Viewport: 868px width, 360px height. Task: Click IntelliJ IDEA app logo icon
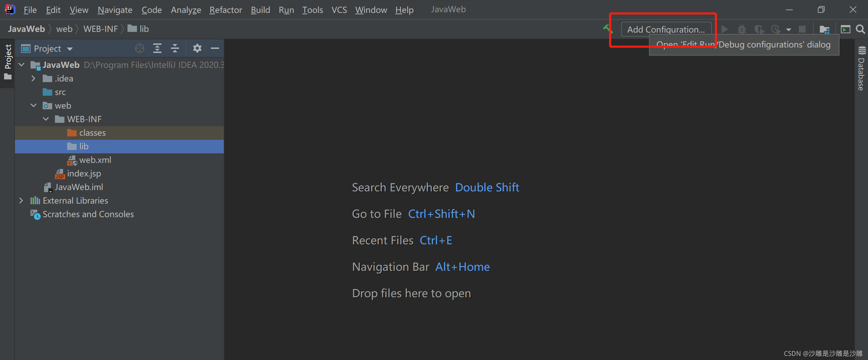[x=10, y=10]
